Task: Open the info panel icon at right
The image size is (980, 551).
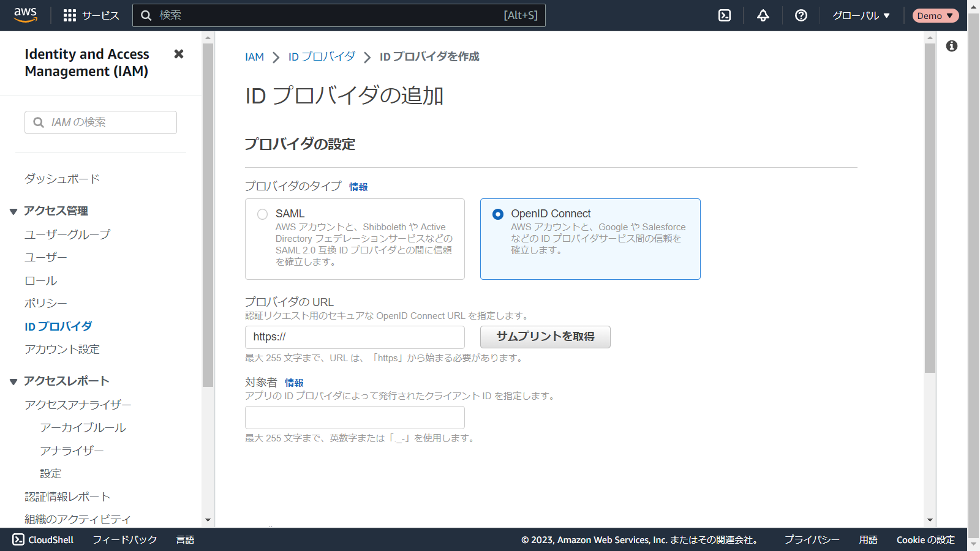Action: point(952,46)
